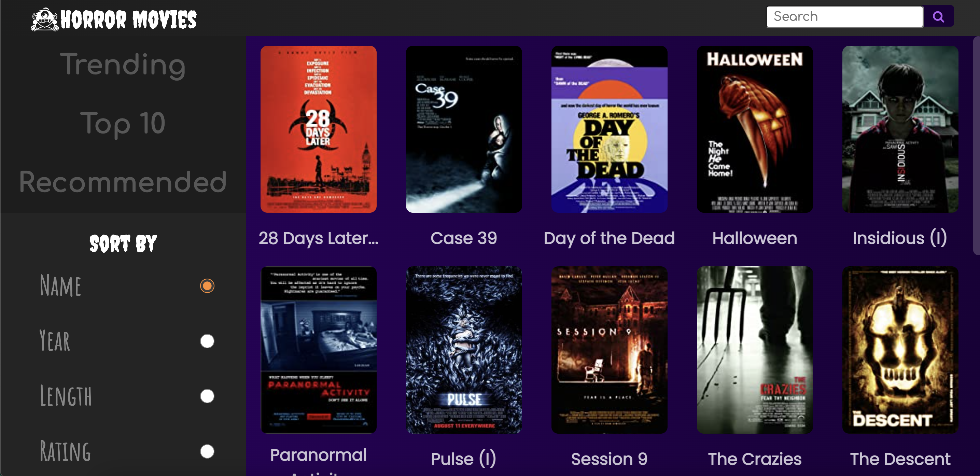
Task: Select the Length sort radio button
Action: point(207,396)
